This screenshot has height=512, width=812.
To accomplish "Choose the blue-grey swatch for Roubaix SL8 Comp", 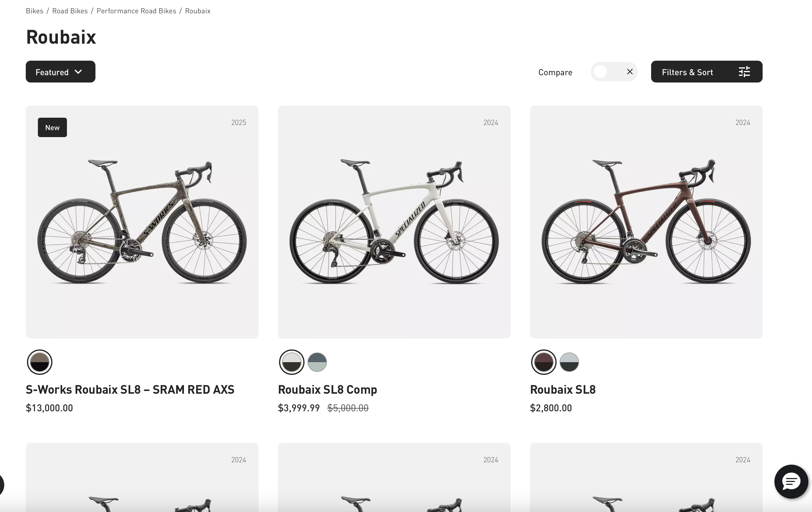I will 317,362.
